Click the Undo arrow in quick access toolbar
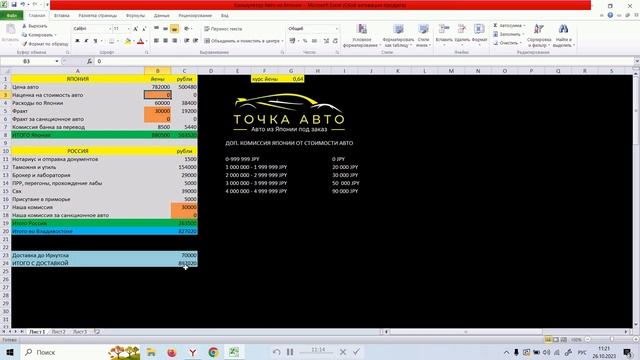The image size is (640, 360). (23, 4)
